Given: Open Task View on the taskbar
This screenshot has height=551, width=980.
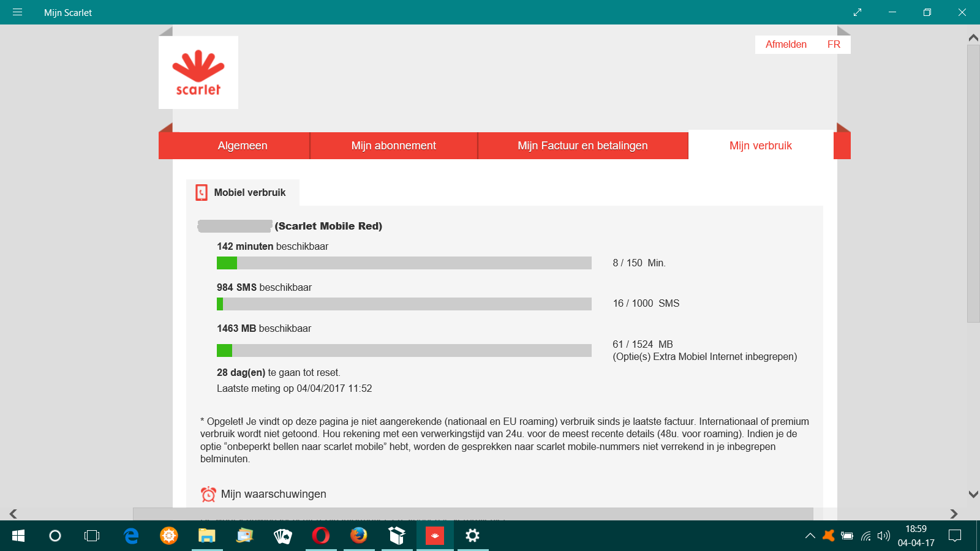Looking at the screenshot, I should click(x=92, y=536).
